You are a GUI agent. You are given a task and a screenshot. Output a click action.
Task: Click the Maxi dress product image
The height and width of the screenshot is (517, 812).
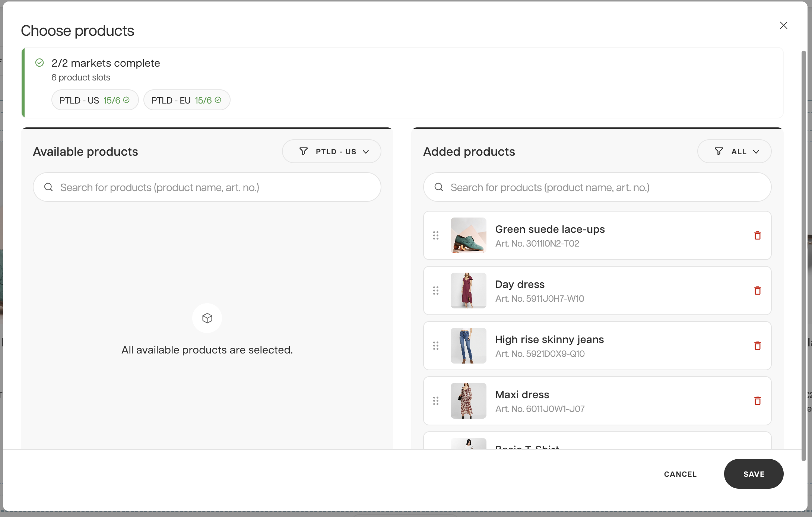468,401
